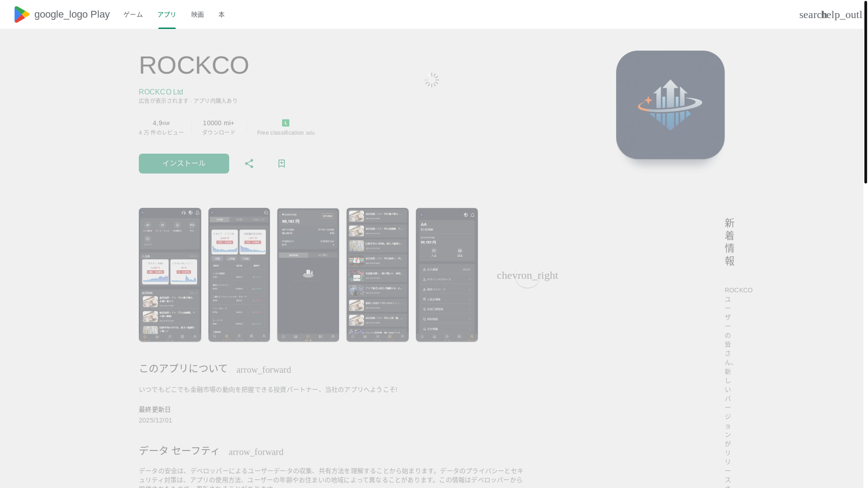Open second screenshot with stock list
This screenshot has width=868, height=488.
[239, 275]
